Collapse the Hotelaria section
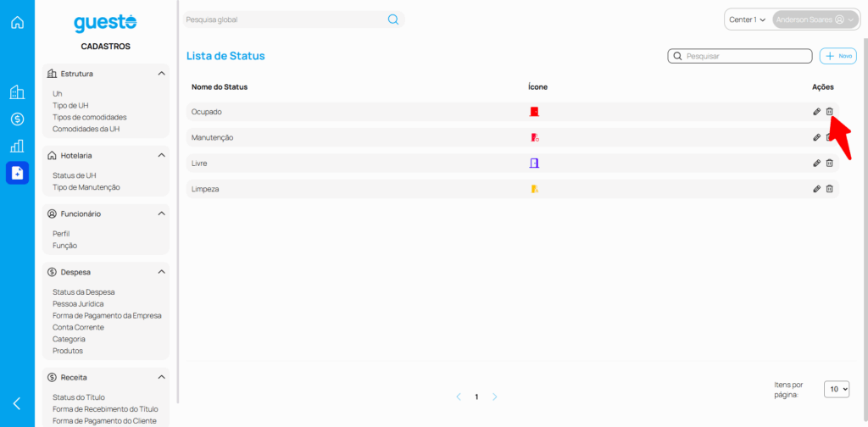This screenshot has width=868, height=427. (x=161, y=156)
